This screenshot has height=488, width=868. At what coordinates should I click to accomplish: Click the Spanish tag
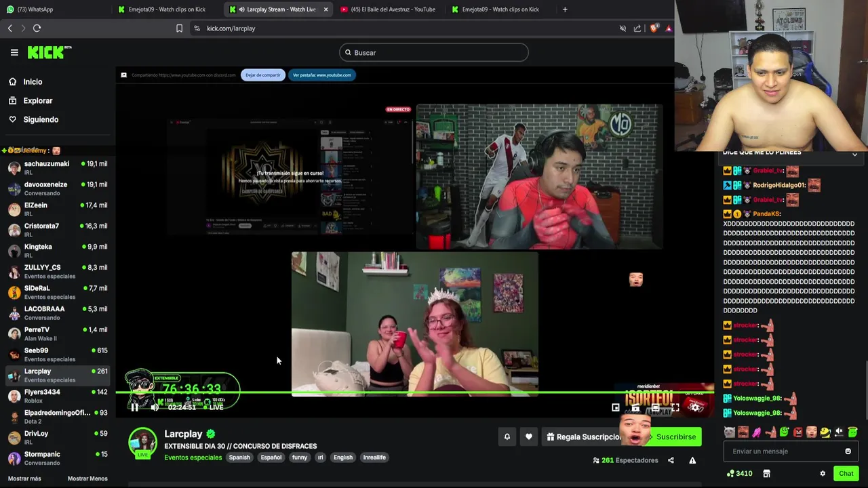(239, 457)
